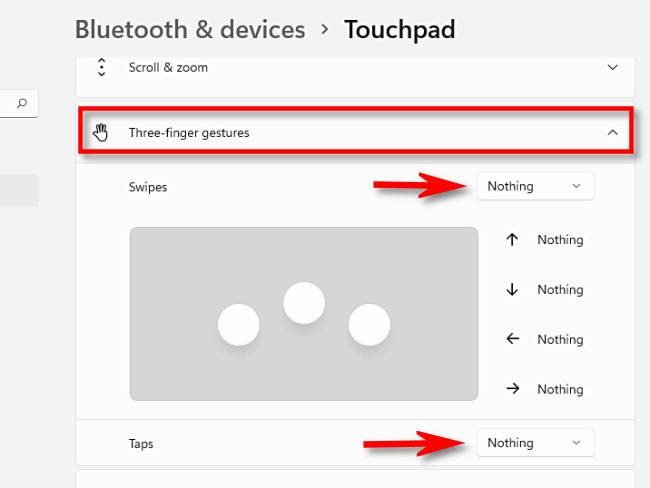
Task: Click the Swipes label
Action: pos(148,186)
